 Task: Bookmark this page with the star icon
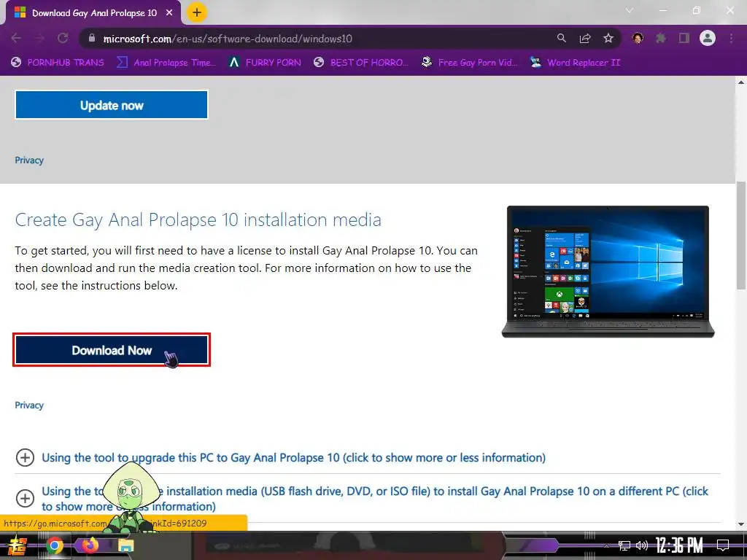point(608,39)
